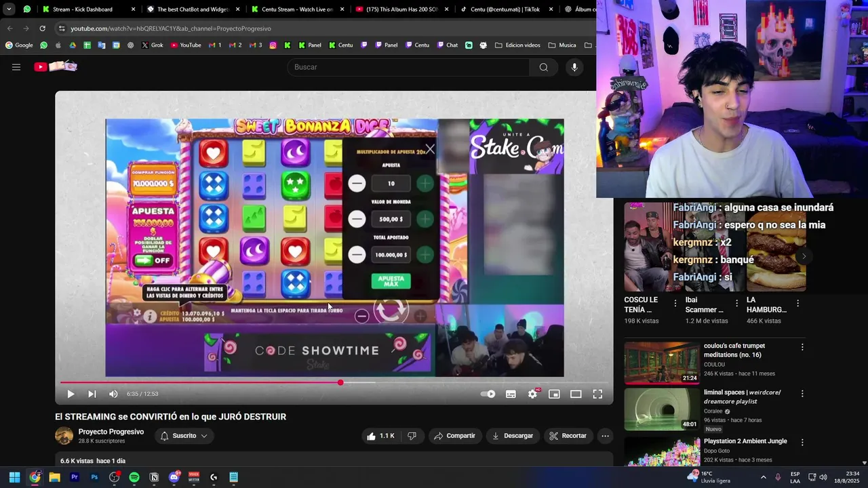The height and width of the screenshot is (488, 868).
Task: View site information icon in address bar
Action: click(62, 28)
